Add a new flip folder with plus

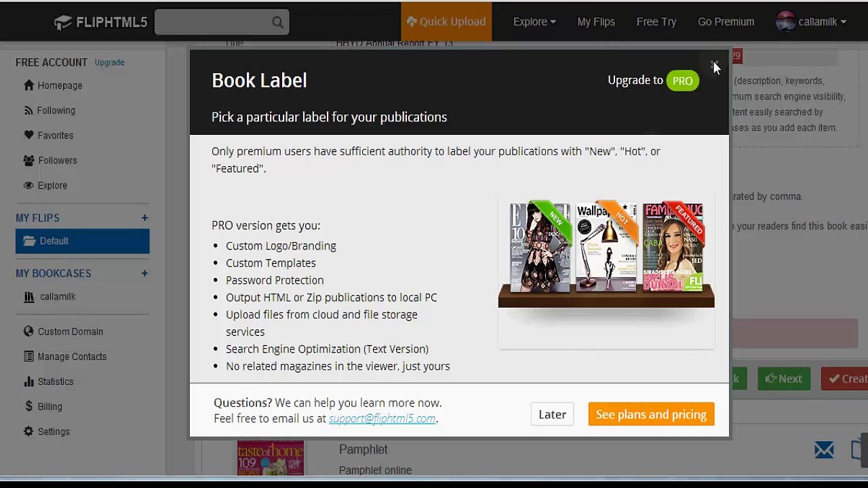[x=144, y=218]
